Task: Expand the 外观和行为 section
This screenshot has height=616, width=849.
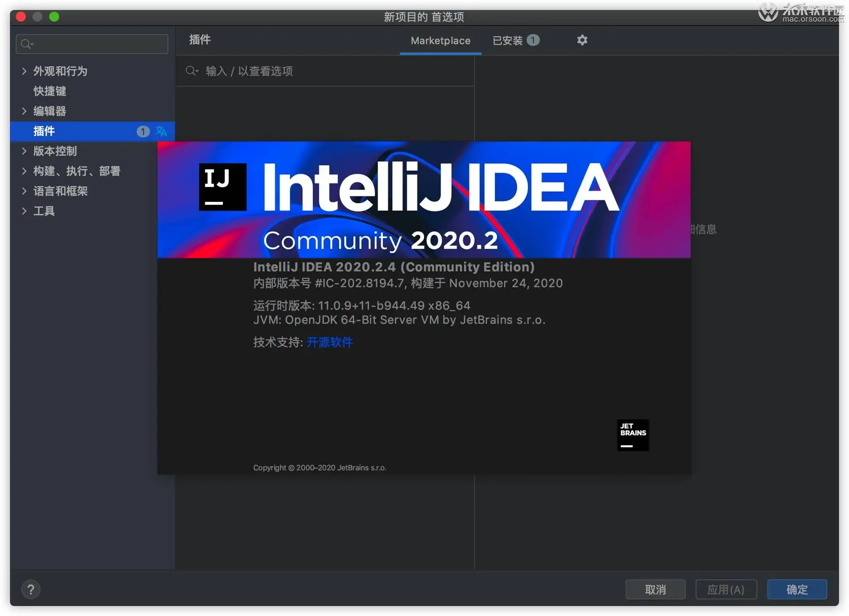Action: coord(24,71)
